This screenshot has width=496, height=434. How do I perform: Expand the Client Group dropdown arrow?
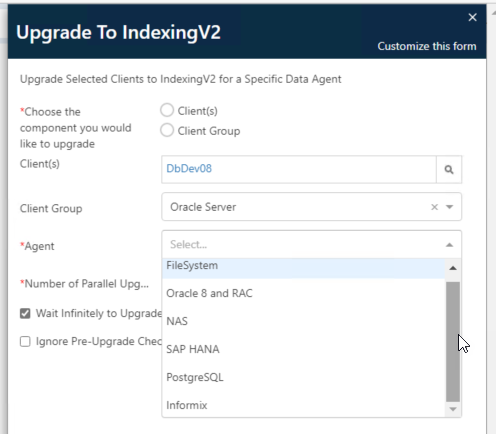449,207
